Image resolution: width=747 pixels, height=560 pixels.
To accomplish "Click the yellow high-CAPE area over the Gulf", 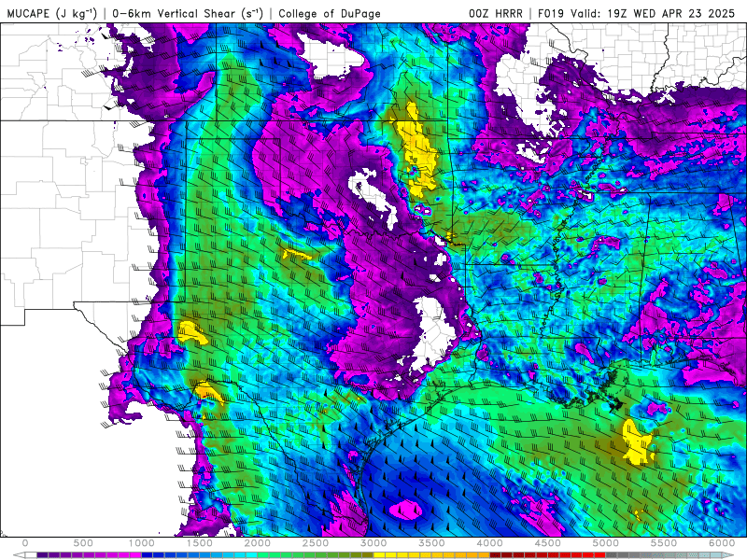I will point(637,442).
